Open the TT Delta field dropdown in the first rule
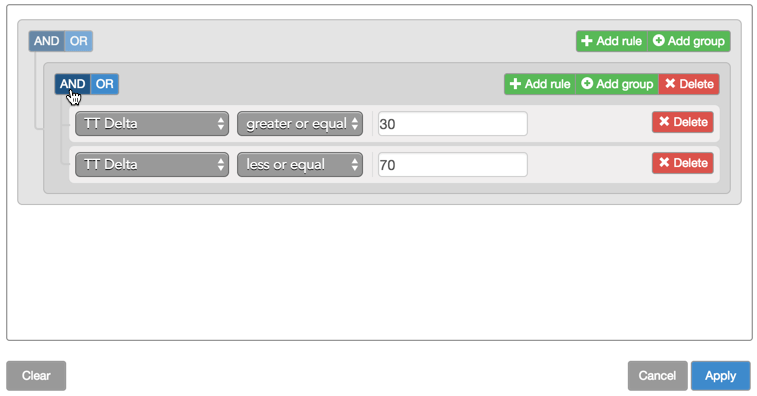 pyautogui.click(x=152, y=124)
